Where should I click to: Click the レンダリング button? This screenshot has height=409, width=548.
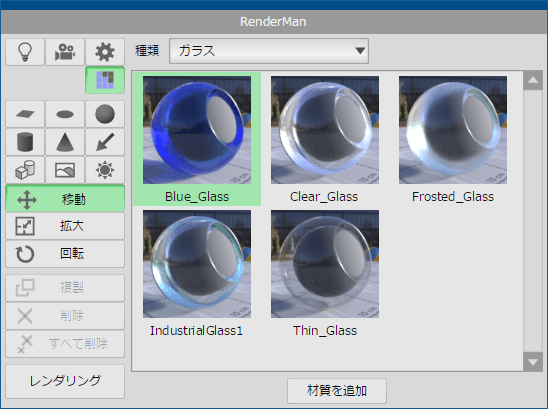coord(65,381)
